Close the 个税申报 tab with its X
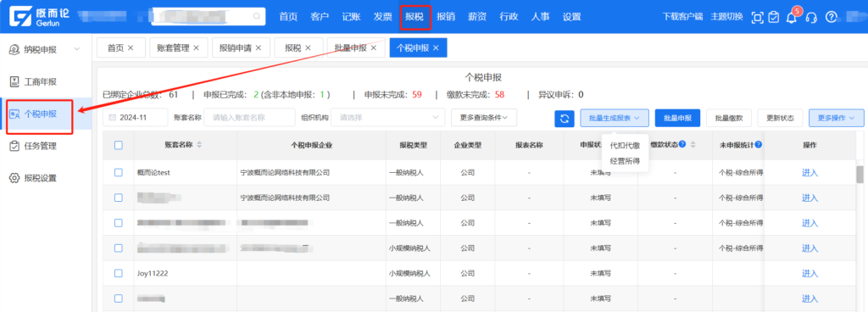 (x=436, y=48)
